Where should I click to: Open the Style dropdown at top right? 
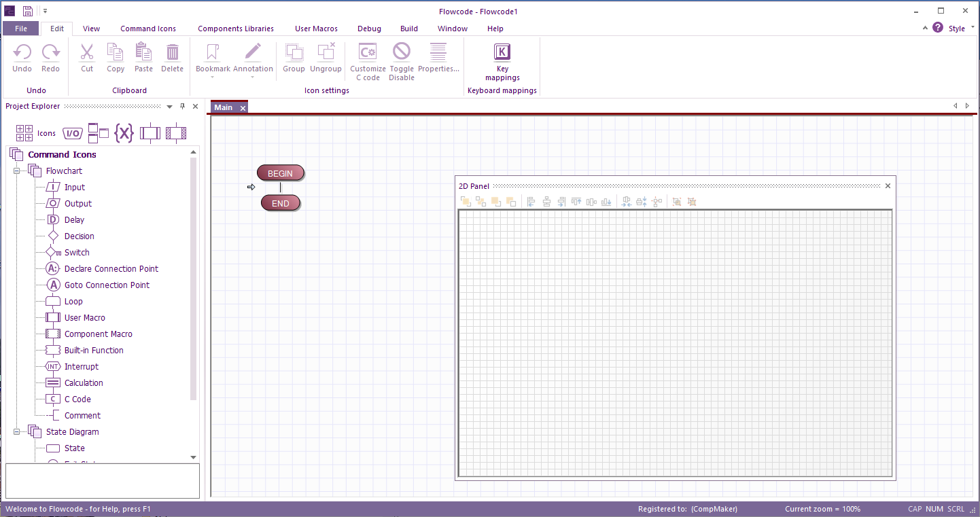960,29
